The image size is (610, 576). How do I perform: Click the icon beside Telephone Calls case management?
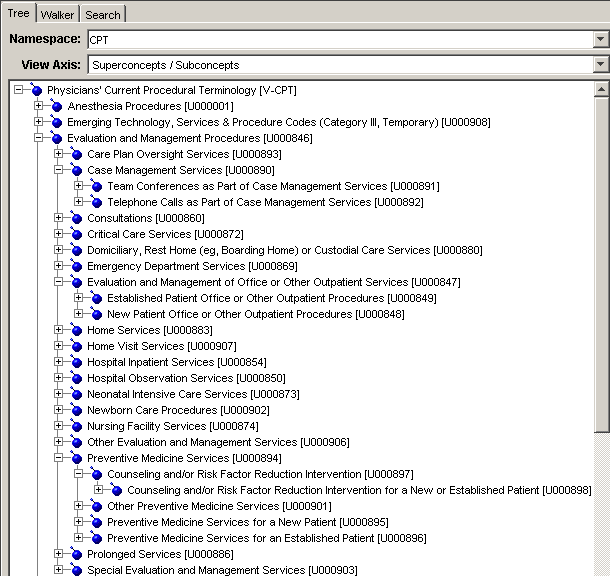[x=96, y=202]
